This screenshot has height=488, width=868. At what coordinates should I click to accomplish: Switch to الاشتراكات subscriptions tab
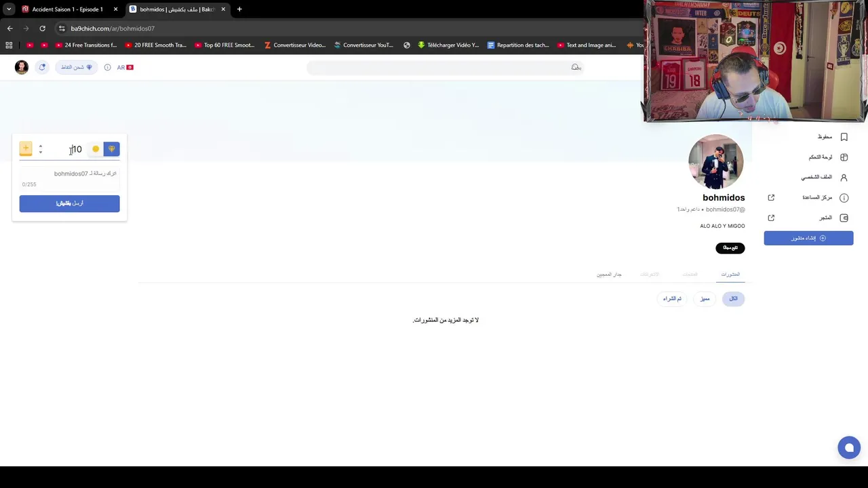coord(650,274)
